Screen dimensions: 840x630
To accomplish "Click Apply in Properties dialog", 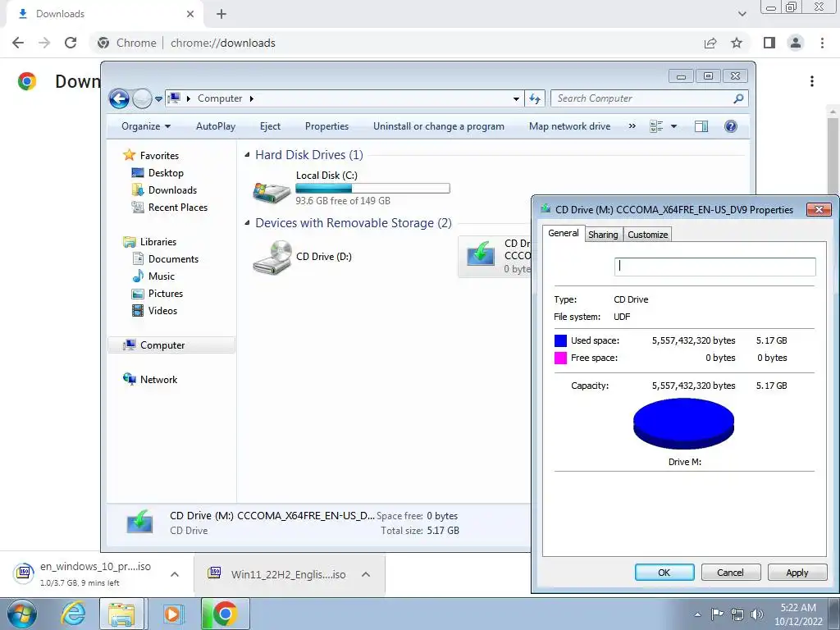I will [797, 572].
